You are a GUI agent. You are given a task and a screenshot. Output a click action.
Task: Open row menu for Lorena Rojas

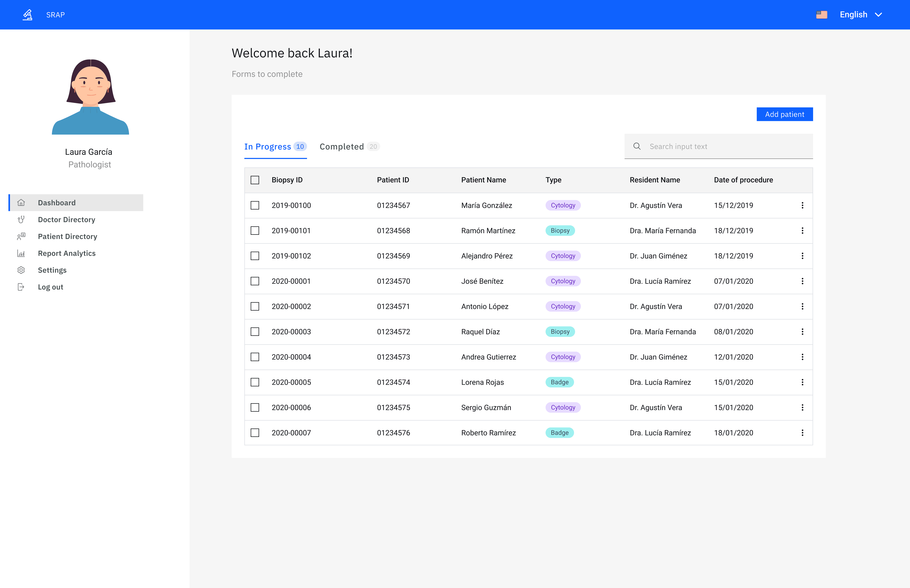click(802, 382)
